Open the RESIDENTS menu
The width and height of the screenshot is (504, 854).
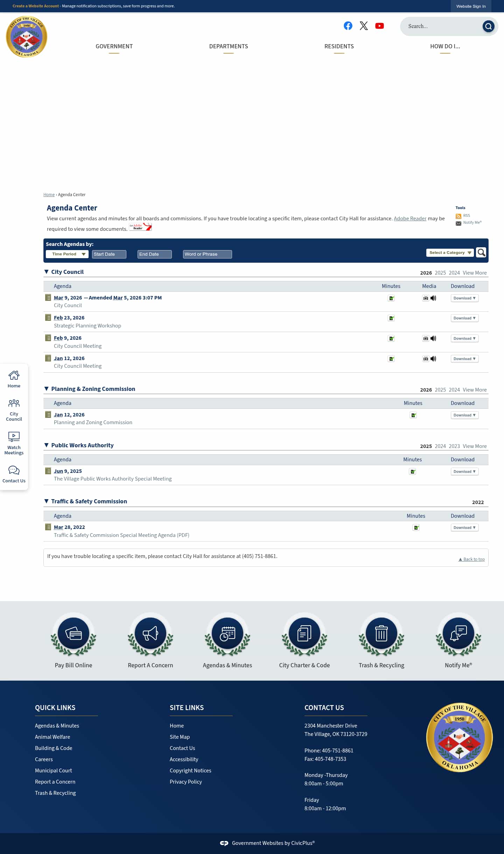[339, 47]
